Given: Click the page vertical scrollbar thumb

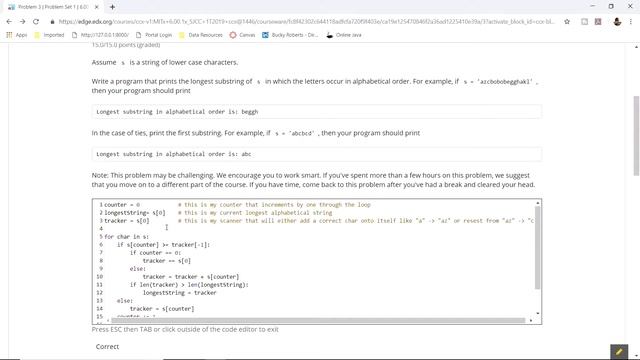Looking at the screenshot, I should (636, 136).
